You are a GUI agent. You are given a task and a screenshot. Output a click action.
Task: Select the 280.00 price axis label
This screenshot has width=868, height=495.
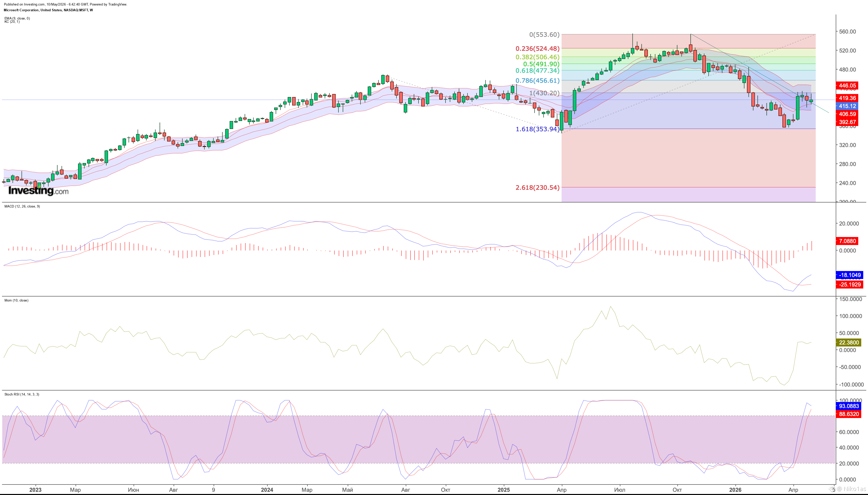(x=847, y=164)
